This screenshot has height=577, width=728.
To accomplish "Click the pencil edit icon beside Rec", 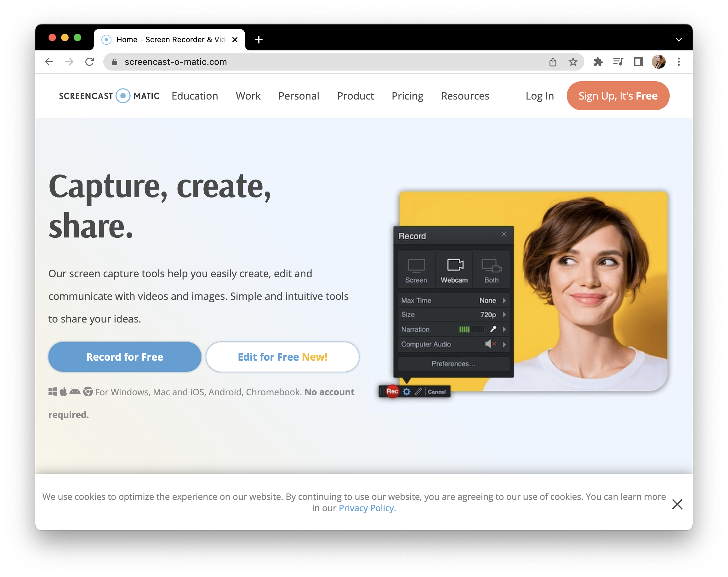I will 418,391.
